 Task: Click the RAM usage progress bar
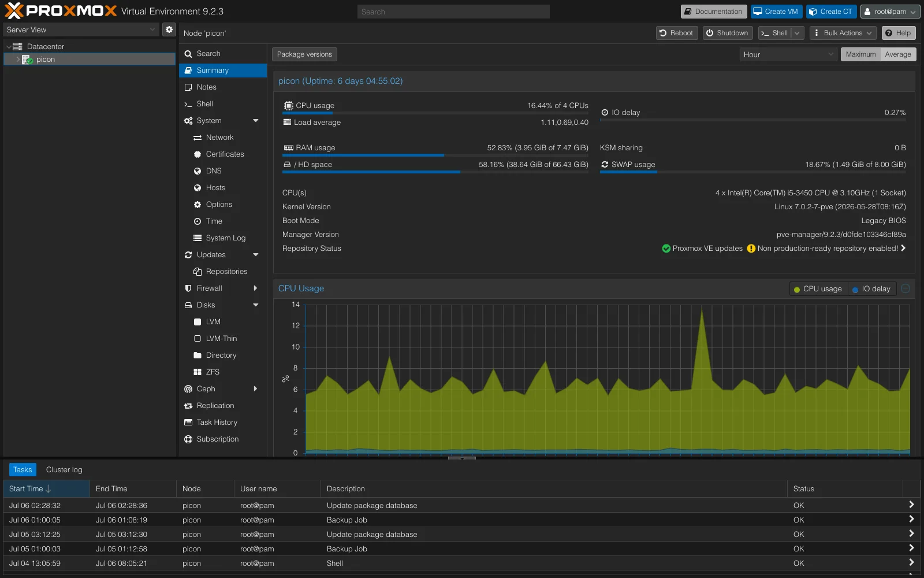click(x=435, y=155)
